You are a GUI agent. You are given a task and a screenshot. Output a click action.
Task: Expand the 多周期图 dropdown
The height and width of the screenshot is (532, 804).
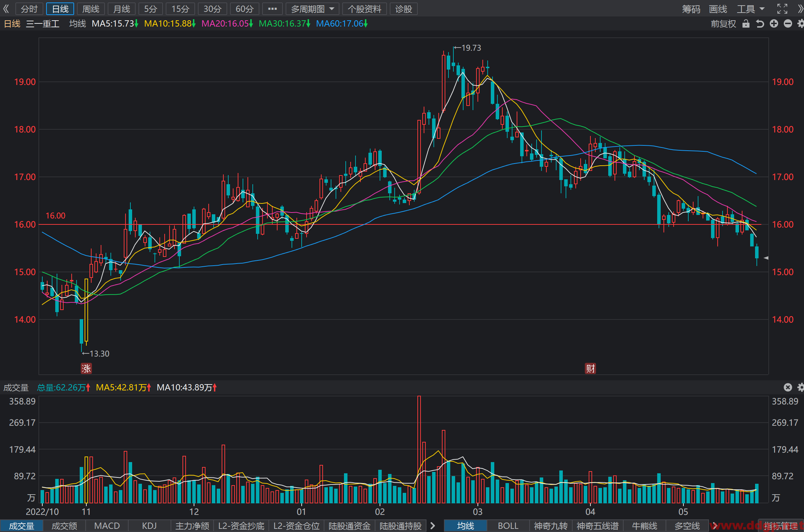[x=313, y=9]
